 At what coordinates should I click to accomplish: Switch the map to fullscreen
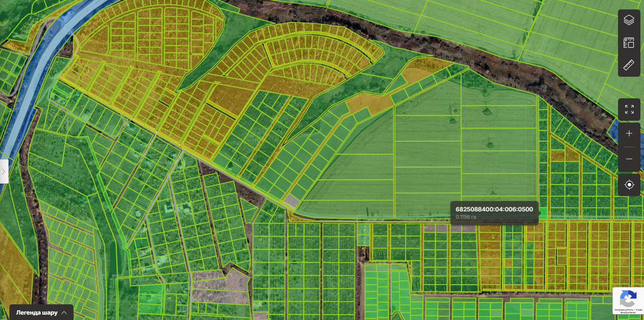click(629, 109)
